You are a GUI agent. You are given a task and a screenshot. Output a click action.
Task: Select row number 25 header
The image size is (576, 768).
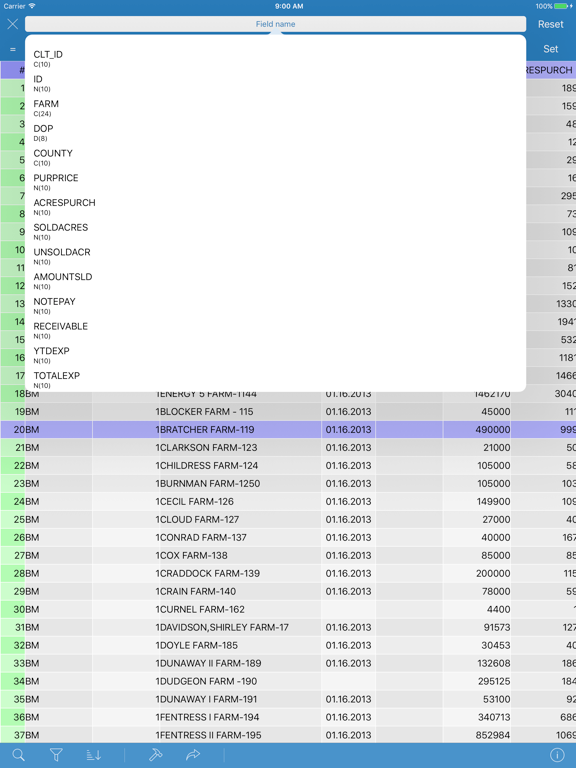[x=13, y=520]
